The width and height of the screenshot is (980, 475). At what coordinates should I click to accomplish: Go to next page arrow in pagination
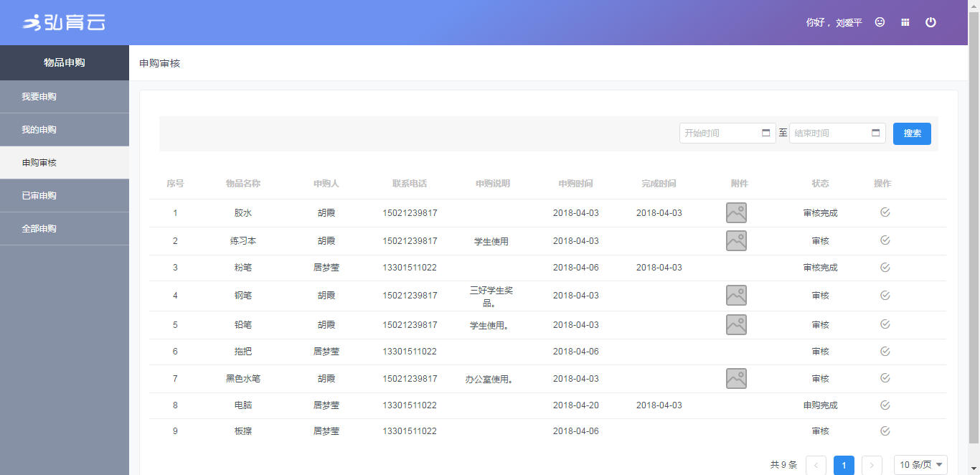click(872, 465)
